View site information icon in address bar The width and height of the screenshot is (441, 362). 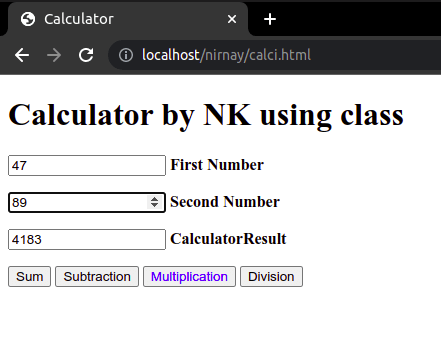pos(126,55)
